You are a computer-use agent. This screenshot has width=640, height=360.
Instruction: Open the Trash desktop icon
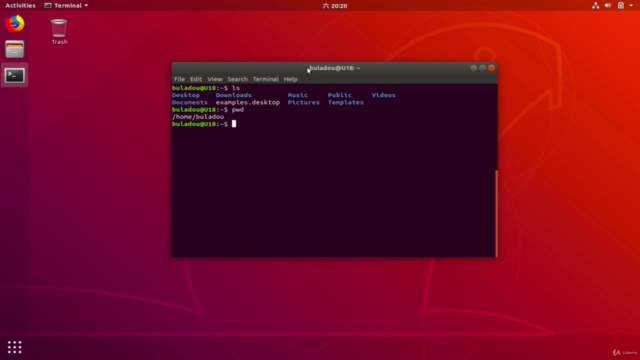(59, 31)
